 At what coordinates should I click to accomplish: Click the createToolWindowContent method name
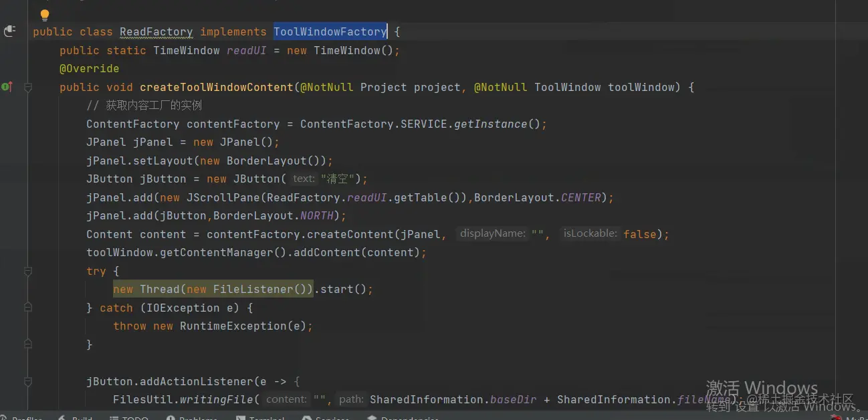tap(217, 87)
